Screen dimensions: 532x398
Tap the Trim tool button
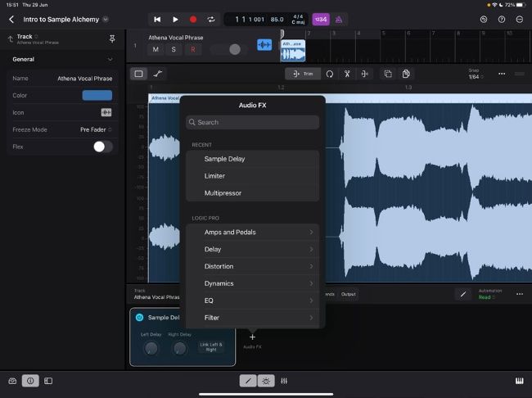click(x=304, y=74)
